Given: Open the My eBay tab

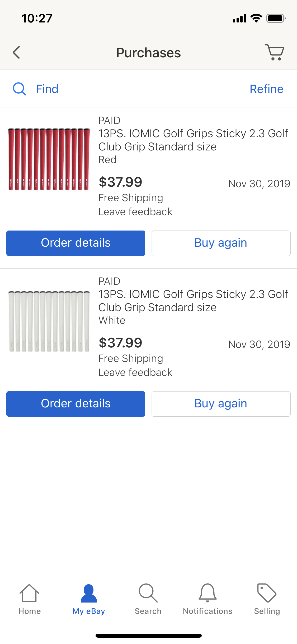Looking at the screenshot, I should coord(89,599).
